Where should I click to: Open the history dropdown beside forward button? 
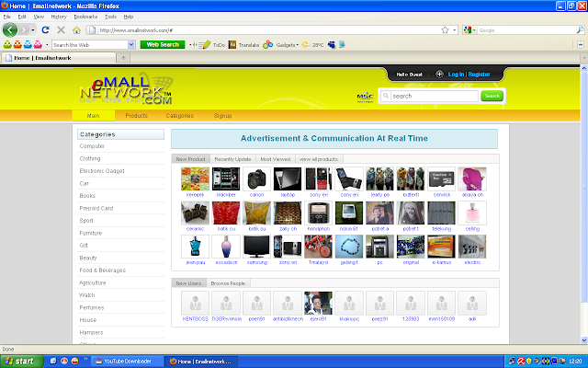[33, 30]
